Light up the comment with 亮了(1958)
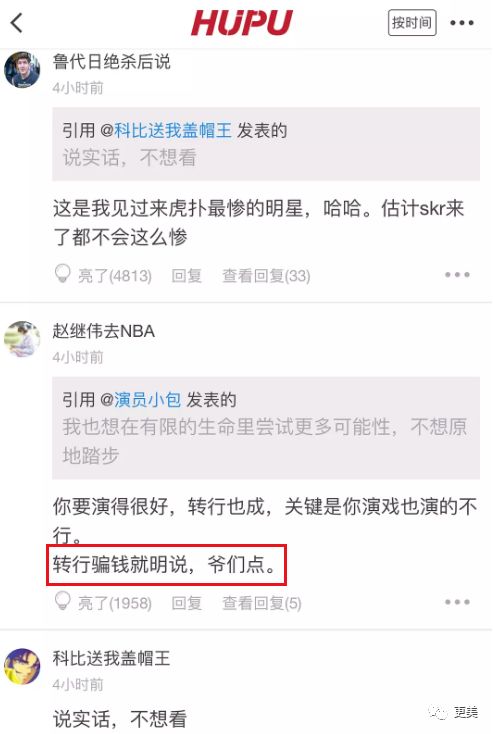Screen dimensions: 493x734 [103, 602]
